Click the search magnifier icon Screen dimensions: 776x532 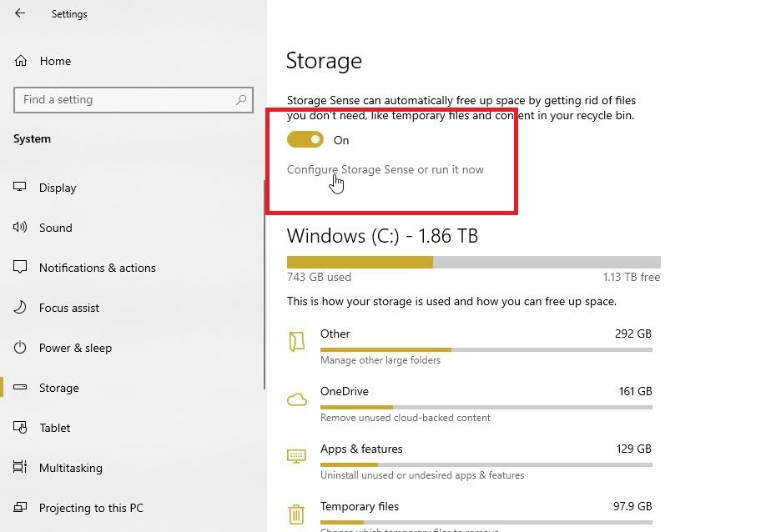(x=241, y=100)
